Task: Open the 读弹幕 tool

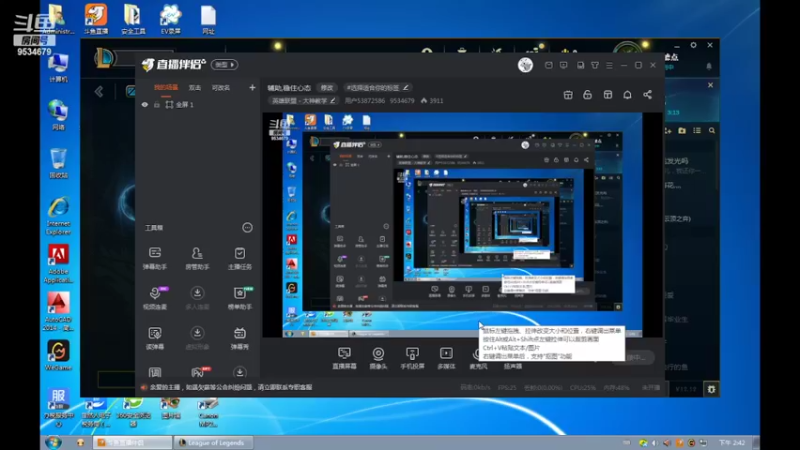Action: pyautogui.click(x=155, y=338)
